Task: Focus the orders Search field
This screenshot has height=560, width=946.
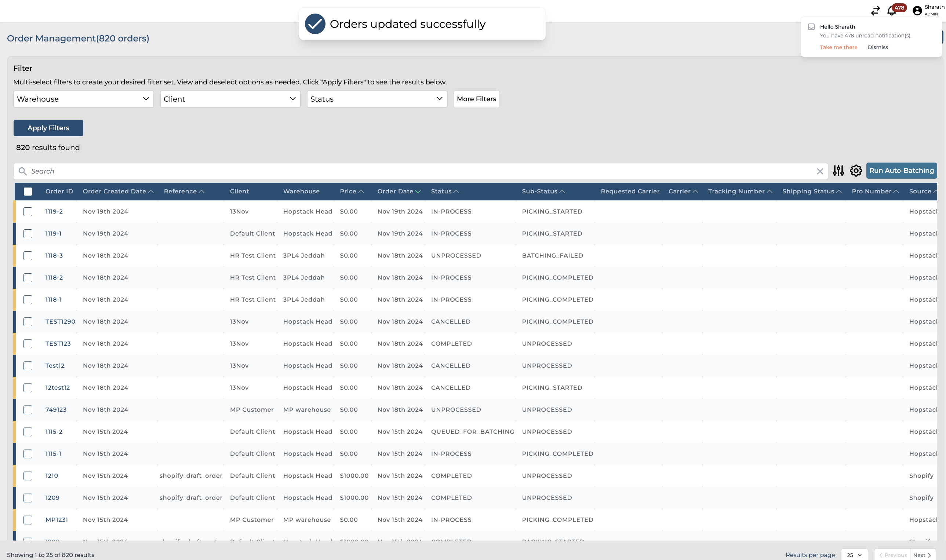Action: 415,171
